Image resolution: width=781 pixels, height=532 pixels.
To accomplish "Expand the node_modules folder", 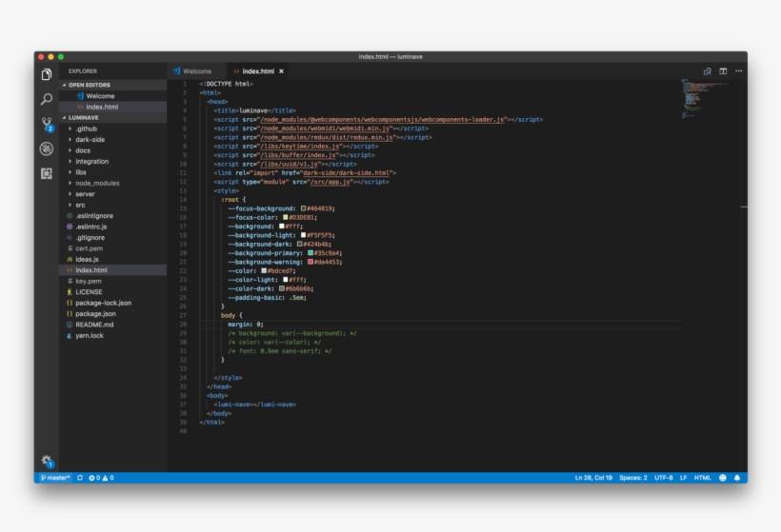I will point(97,183).
